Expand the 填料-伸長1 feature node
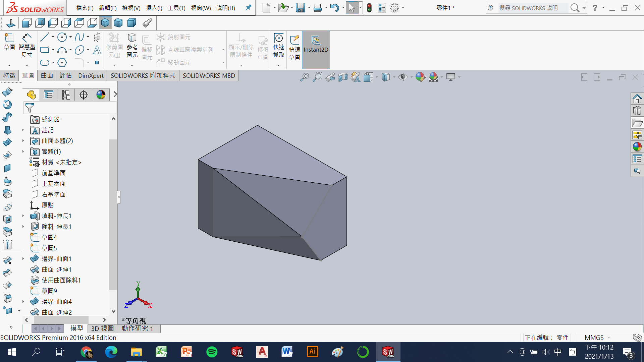The height and width of the screenshot is (362, 644). click(23, 216)
